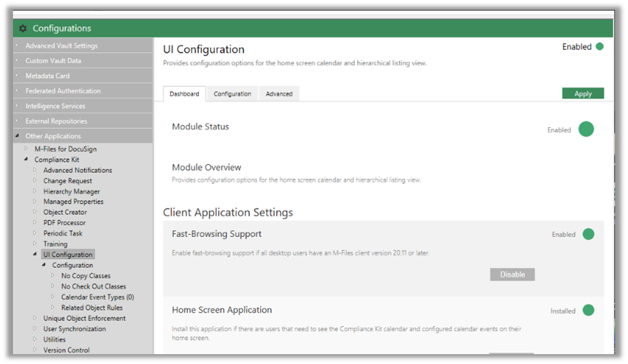Select Object Creator in tree

[x=65, y=212]
